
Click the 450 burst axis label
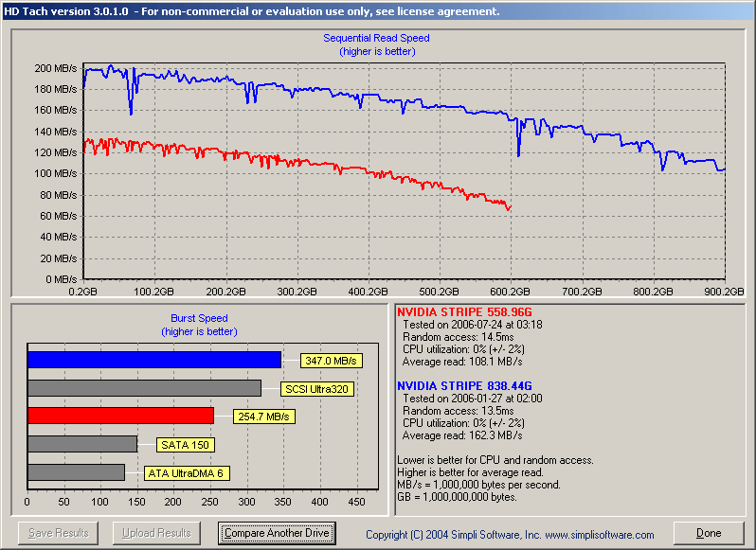(356, 502)
